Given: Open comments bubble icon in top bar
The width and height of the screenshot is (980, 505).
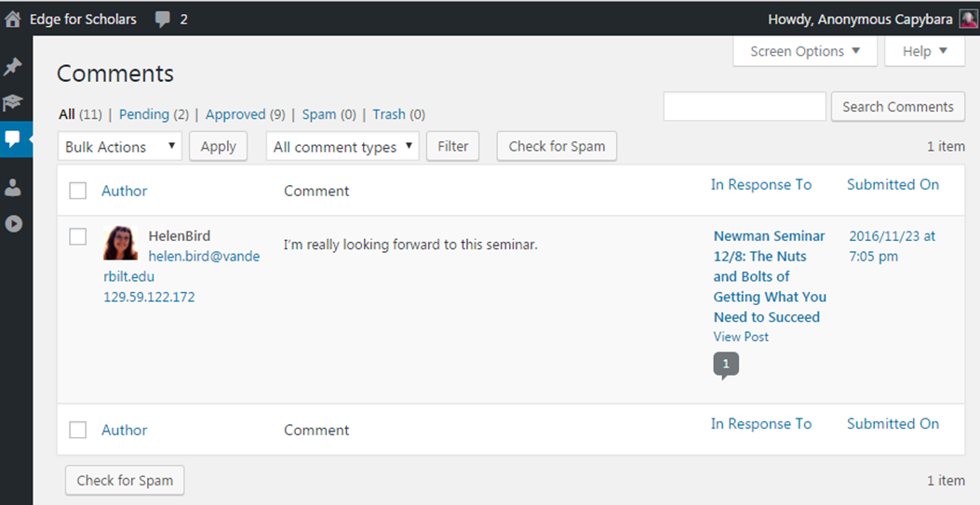Looking at the screenshot, I should [x=164, y=19].
